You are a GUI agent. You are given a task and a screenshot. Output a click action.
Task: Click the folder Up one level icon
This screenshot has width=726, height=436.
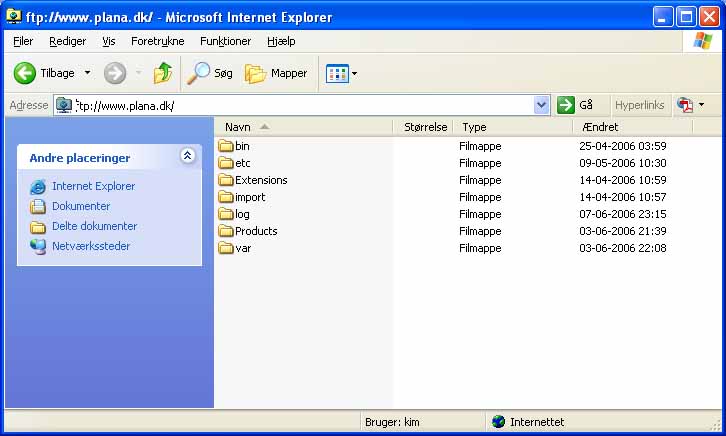(x=163, y=73)
